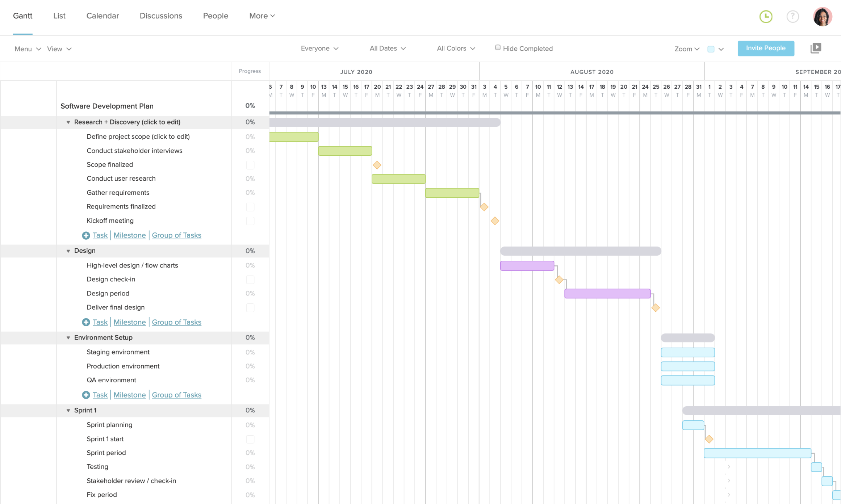
Task: Collapse the Design section expander
Action: tap(68, 251)
